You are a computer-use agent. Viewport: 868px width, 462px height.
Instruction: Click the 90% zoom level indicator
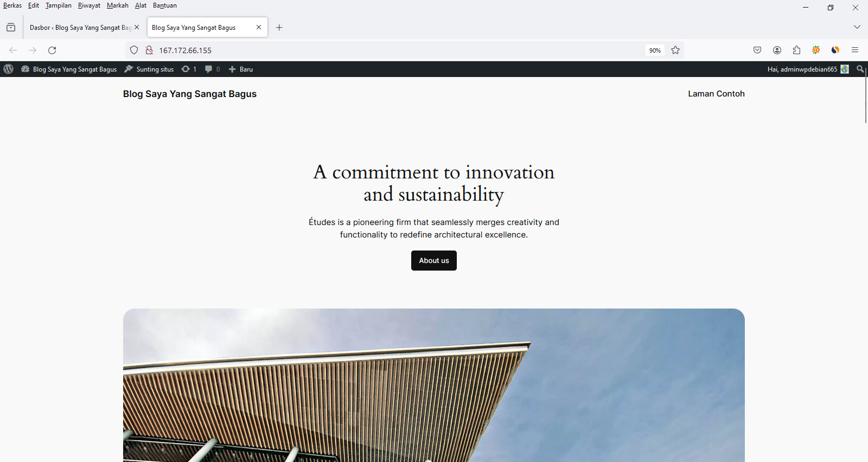click(x=655, y=50)
